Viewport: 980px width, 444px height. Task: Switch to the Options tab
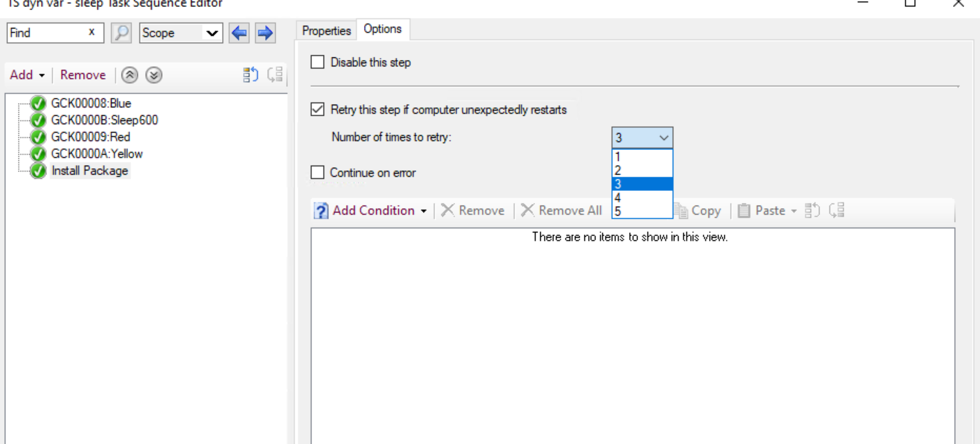tap(383, 29)
